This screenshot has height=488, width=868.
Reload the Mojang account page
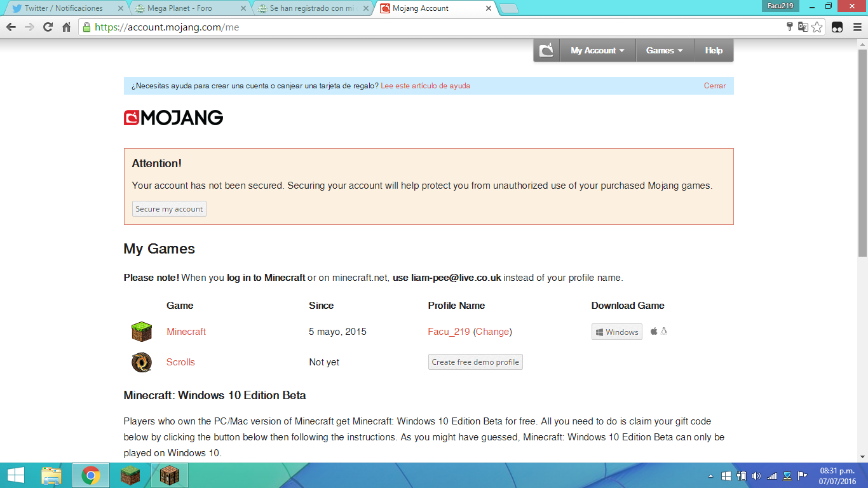click(x=48, y=27)
